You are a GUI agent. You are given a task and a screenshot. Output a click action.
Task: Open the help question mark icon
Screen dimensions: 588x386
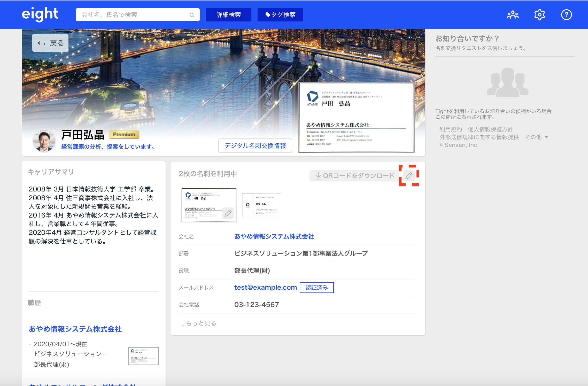pos(566,15)
